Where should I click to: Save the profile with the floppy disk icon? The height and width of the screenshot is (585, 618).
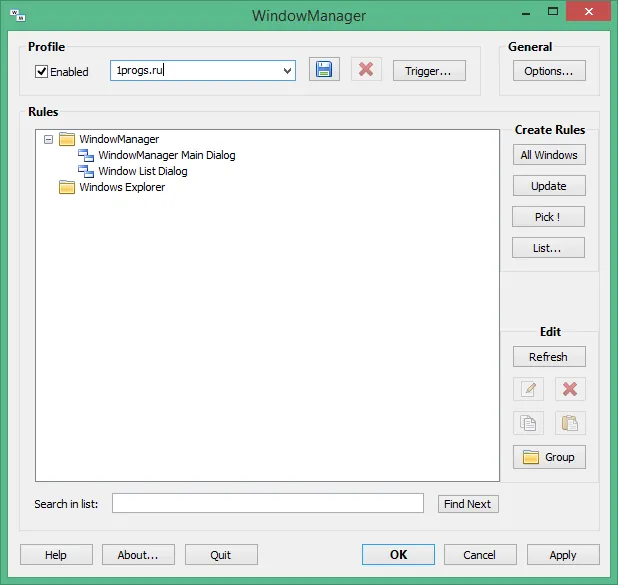(324, 70)
